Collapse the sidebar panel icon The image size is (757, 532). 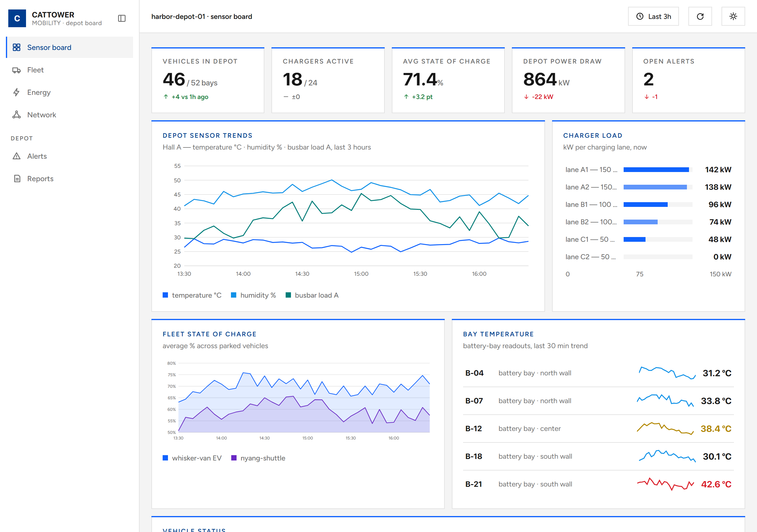[122, 18]
